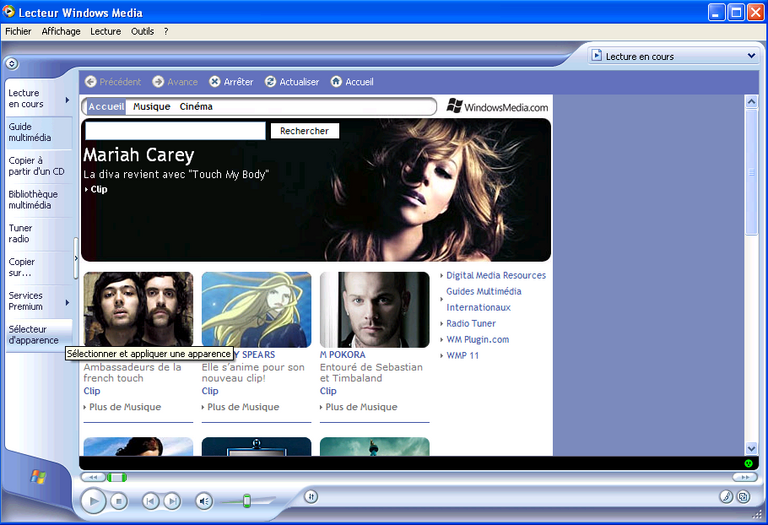Open the Mariah Carey Clip link
This screenshot has height=525, width=768.
click(x=98, y=189)
